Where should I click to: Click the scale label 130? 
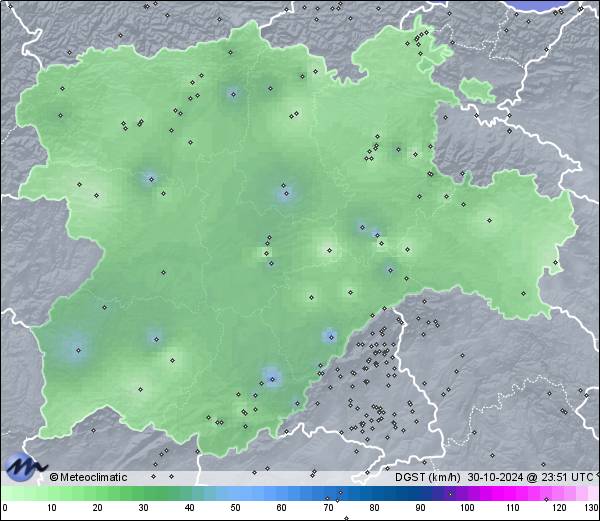click(592, 508)
